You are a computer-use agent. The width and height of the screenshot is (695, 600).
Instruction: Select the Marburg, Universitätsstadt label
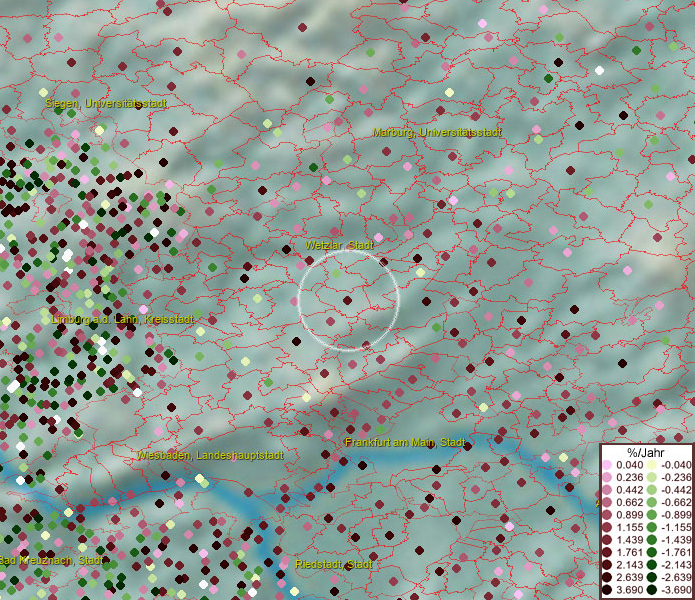(x=437, y=132)
